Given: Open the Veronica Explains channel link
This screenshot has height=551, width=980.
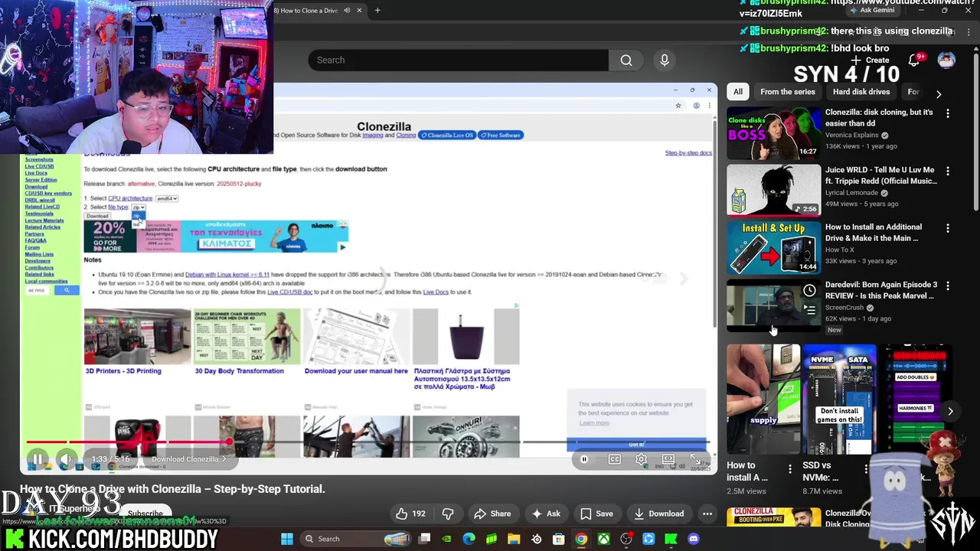Looking at the screenshot, I should tap(851, 135).
